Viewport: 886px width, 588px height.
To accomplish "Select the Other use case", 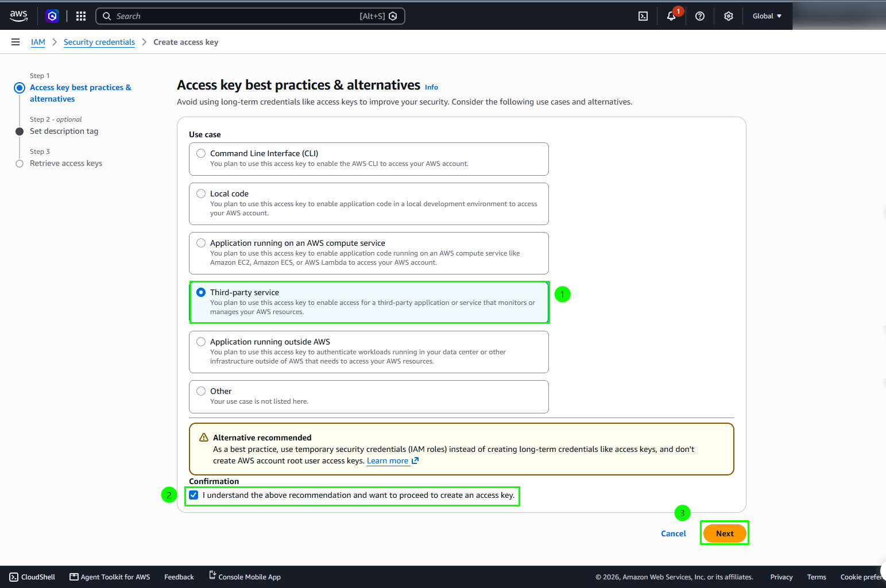I will [x=201, y=391].
